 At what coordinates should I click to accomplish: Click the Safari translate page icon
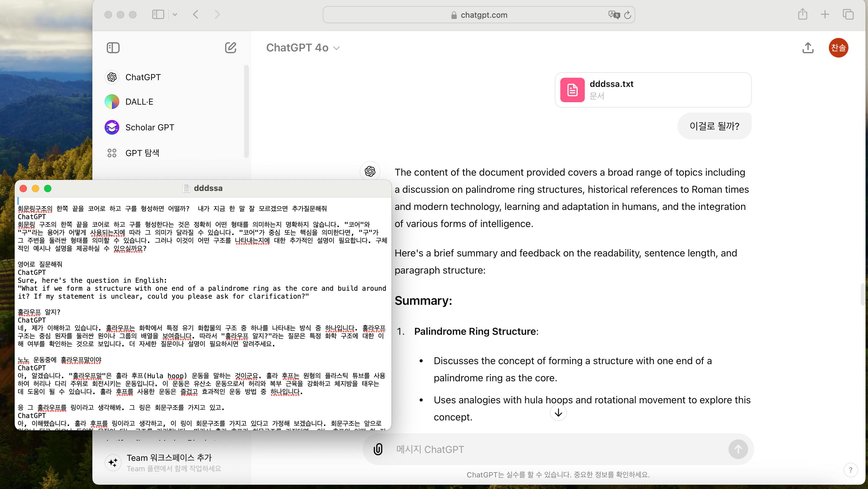614,15
